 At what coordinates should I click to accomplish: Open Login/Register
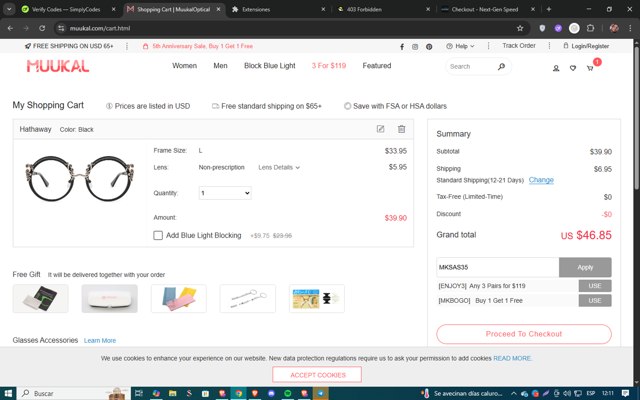point(586,46)
